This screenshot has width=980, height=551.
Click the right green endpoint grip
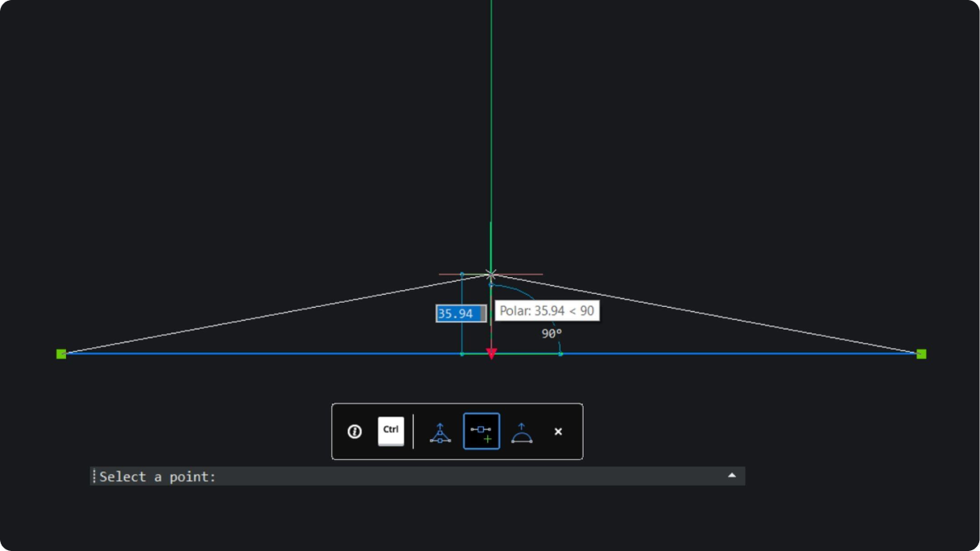(920, 353)
